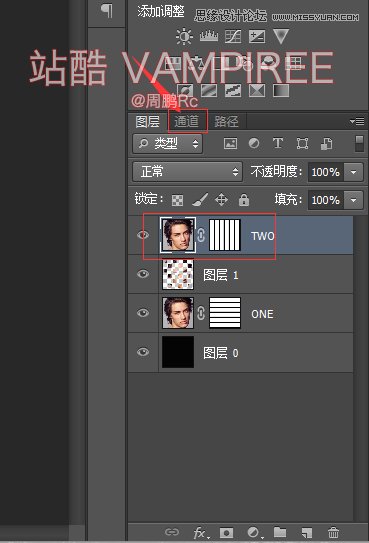369x543 pixels.
Task: Open the Layers panel flyout menu
Action: pos(357,121)
